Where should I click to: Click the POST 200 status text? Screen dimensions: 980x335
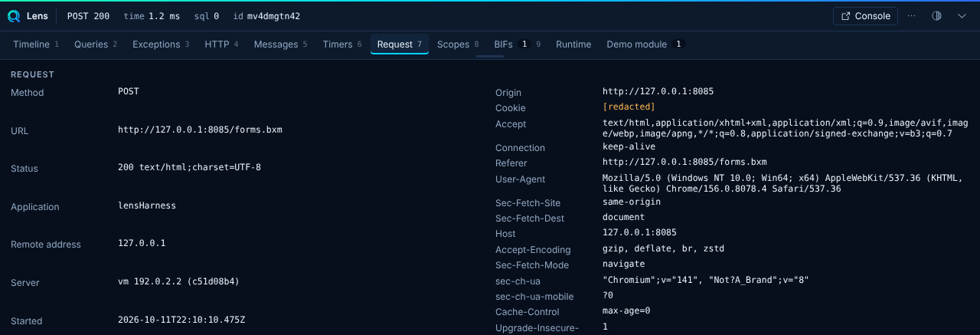[88, 16]
